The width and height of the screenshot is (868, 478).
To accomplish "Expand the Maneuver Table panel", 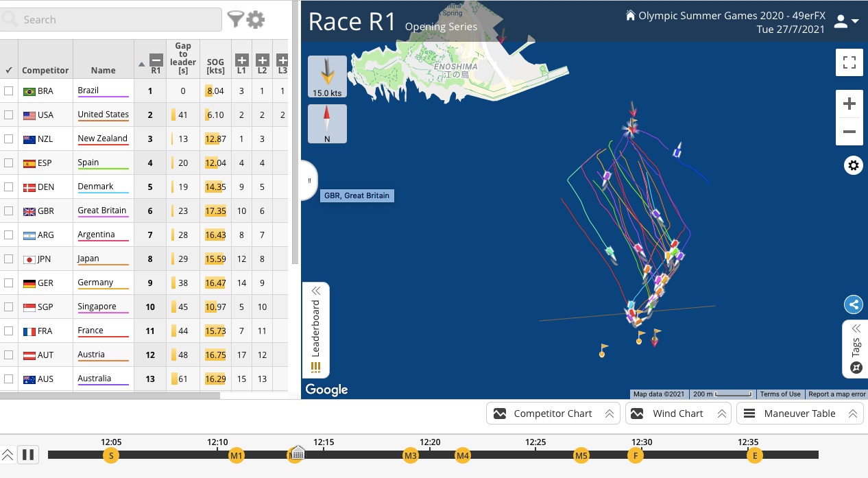I will pyautogui.click(x=799, y=414).
